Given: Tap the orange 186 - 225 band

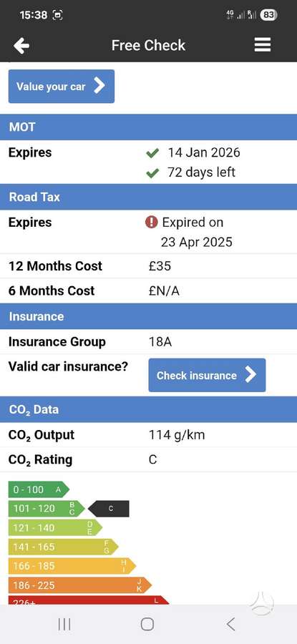Looking at the screenshot, I should click(x=79, y=585).
